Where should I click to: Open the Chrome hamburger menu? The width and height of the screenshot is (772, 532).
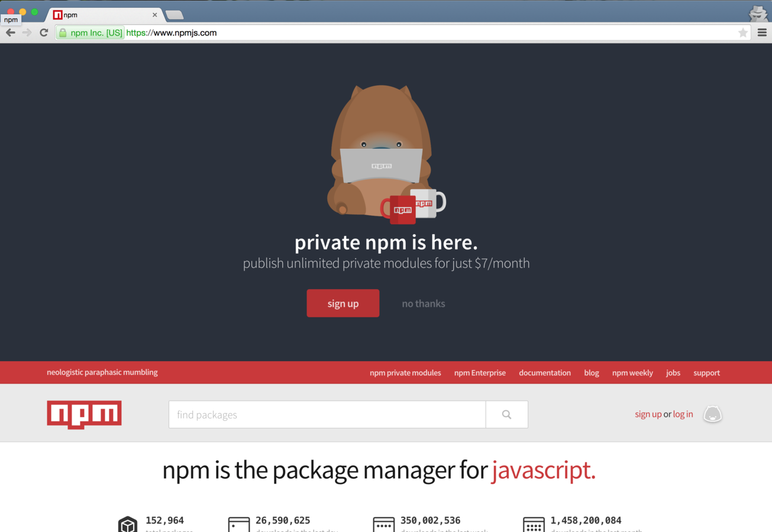[762, 33]
